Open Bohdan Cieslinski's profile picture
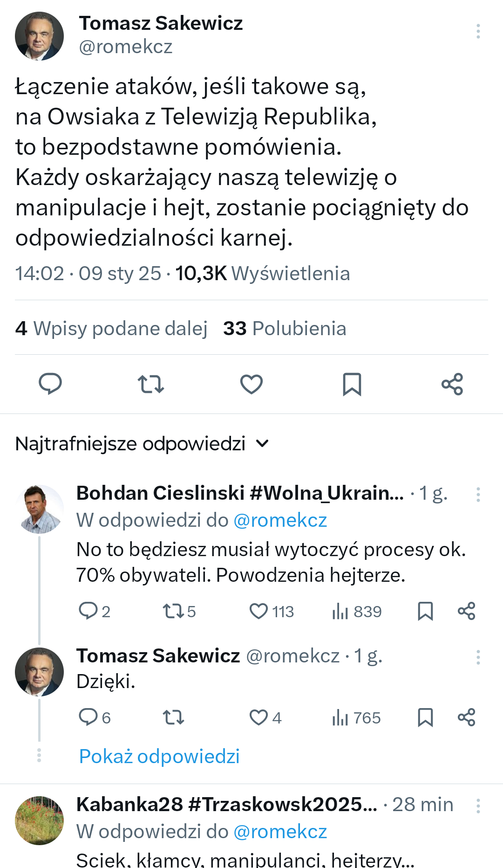 click(x=40, y=509)
